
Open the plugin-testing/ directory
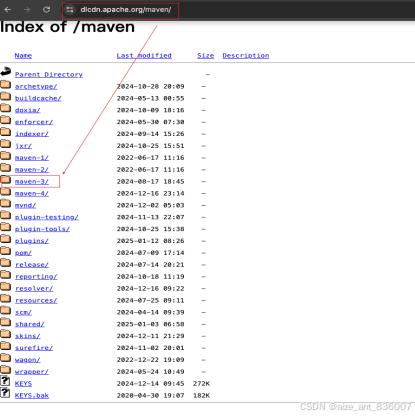pyautogui.click(x=47, y=217)
